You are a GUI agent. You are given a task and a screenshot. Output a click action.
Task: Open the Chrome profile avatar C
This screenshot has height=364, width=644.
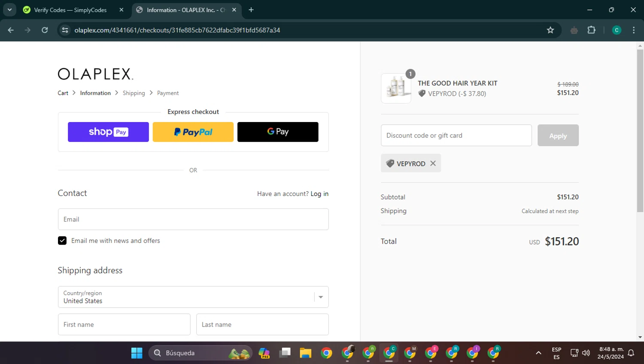pyautogui.click(x=617, y=30)
